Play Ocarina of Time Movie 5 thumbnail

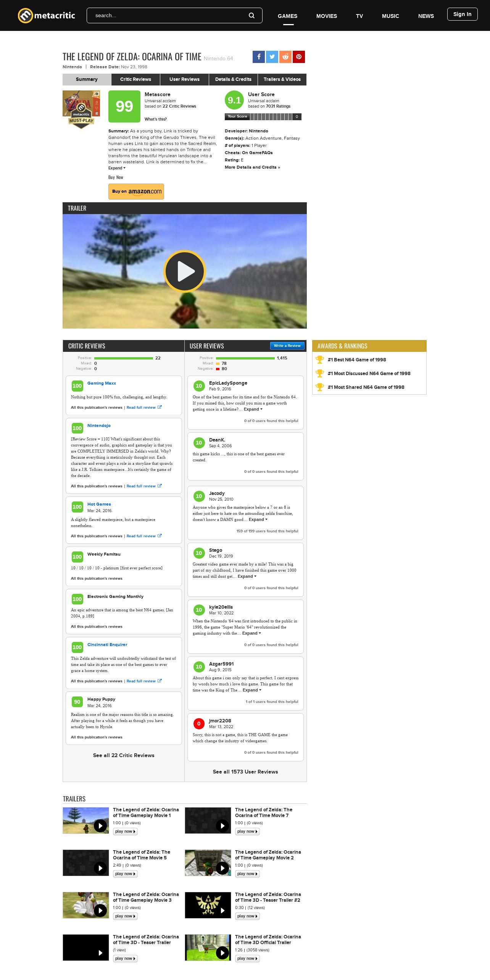[x=86, y=863]
